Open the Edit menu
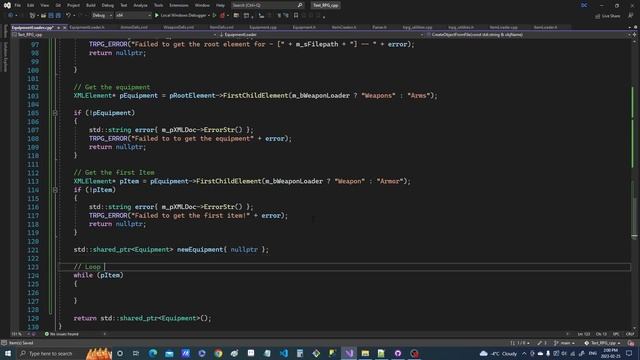 coord(31,5)
